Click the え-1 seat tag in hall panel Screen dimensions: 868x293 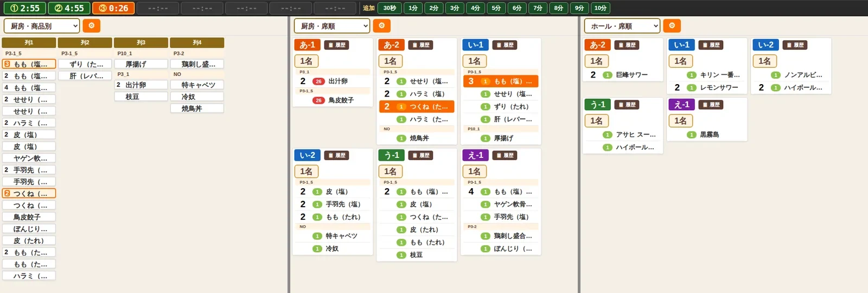[682, 105]
